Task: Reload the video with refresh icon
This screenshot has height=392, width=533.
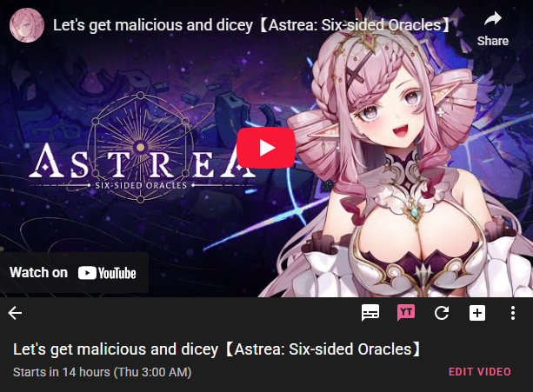Action: pyautogui.click(x=442, y=313)
